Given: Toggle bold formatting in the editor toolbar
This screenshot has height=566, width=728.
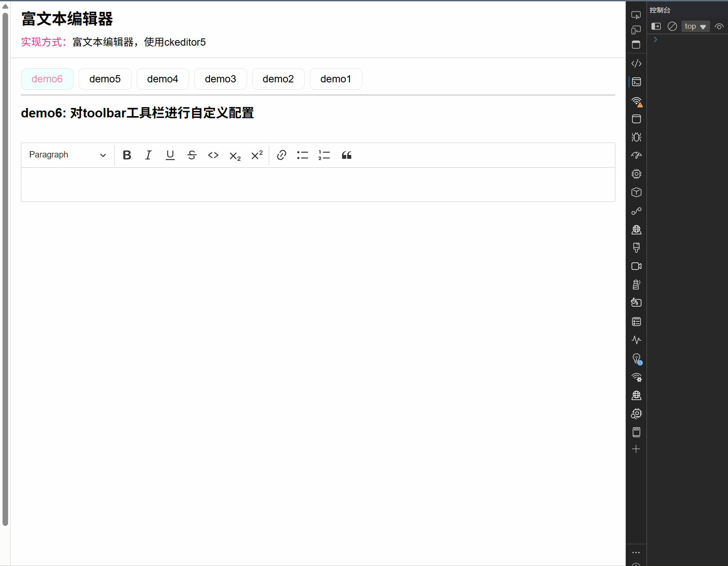Looking at the screenshot, I should (x=127, y=155).
